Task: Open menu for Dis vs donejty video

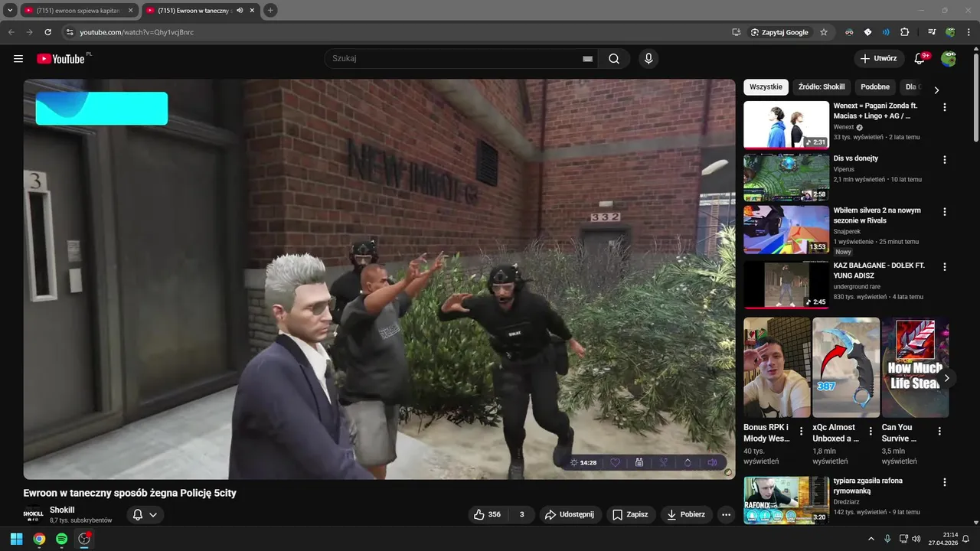Action: (944, 160)
